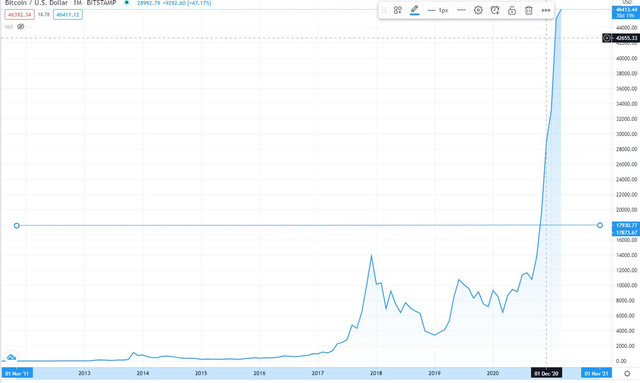Select the horizontal line right anchor point
640x383 pixels.
[600, 225]
